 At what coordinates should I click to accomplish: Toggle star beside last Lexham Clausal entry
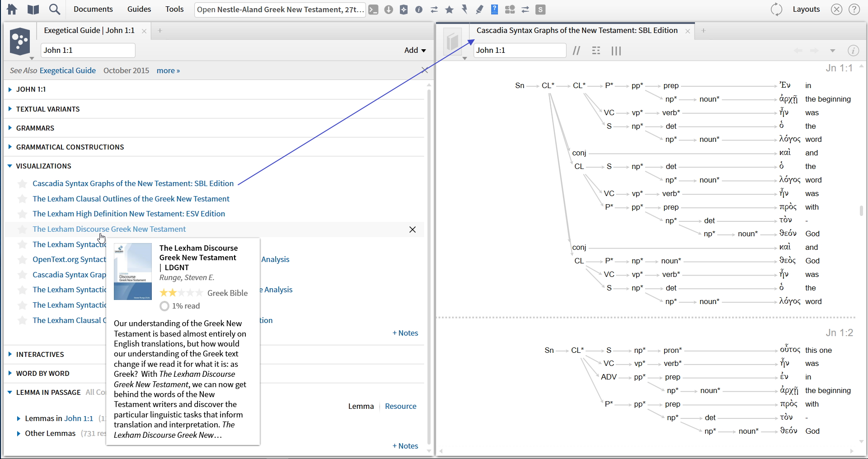(22, 320)
